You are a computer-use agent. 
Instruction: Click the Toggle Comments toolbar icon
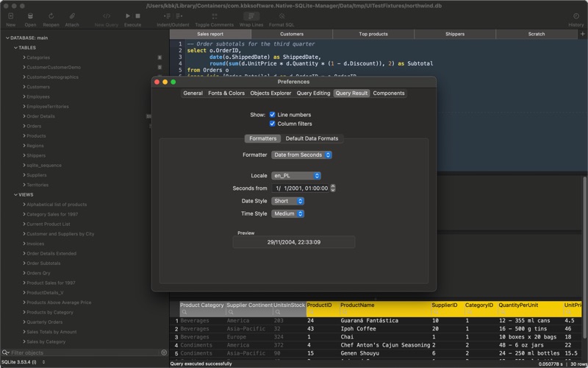tap(215, 16)
